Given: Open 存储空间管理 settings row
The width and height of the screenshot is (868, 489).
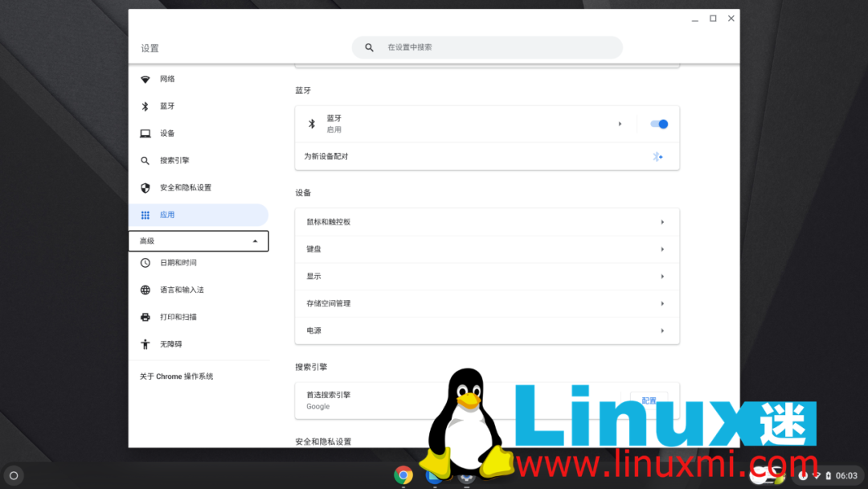Looking at the screenshot, I should [487, 303].
